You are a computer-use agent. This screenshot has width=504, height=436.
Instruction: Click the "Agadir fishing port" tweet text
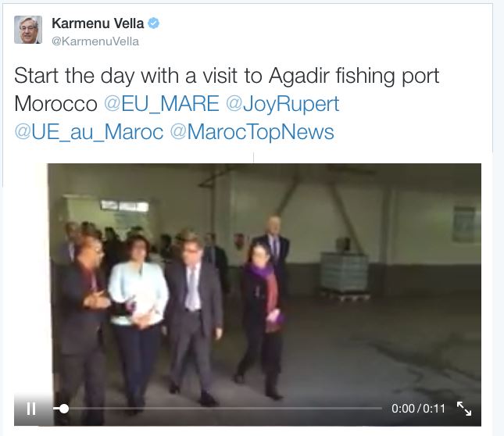coord(354,77)
